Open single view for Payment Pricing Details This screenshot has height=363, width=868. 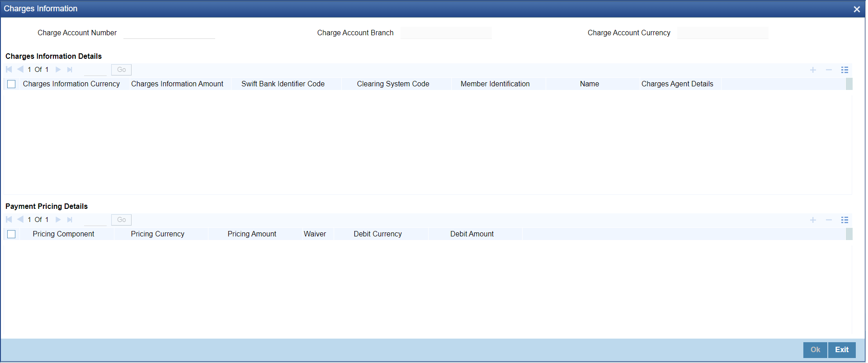844,220
